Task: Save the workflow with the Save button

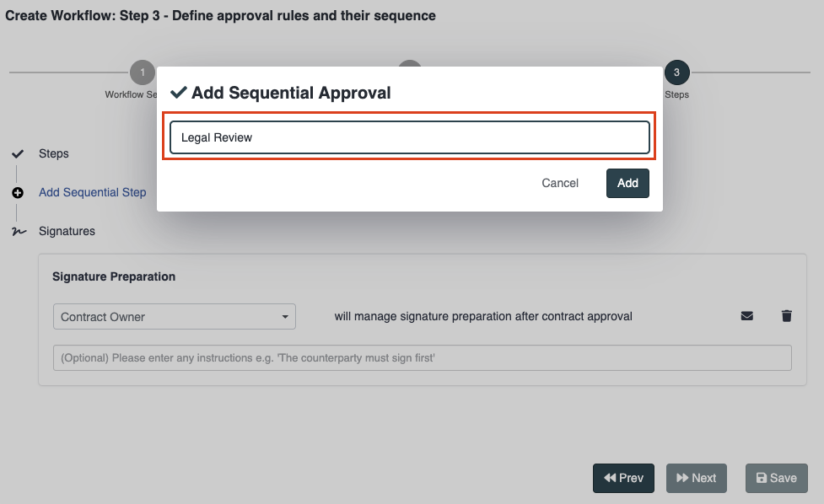Action: click(776, 478)
